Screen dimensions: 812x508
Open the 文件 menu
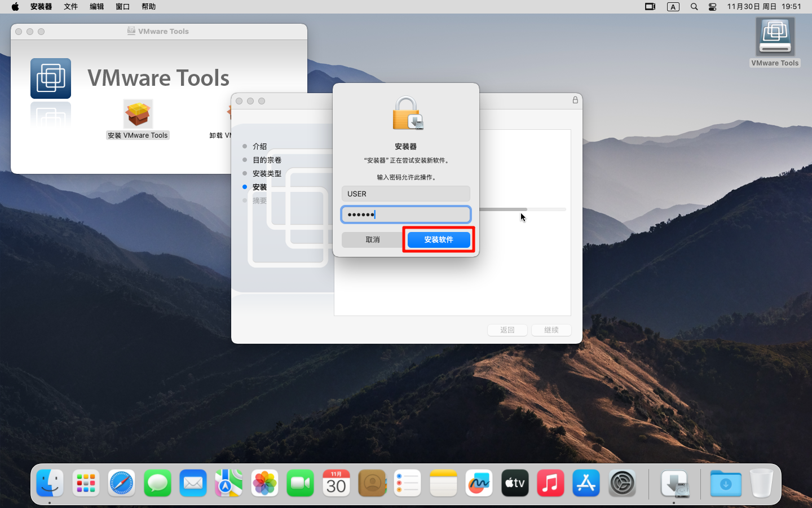70,7
